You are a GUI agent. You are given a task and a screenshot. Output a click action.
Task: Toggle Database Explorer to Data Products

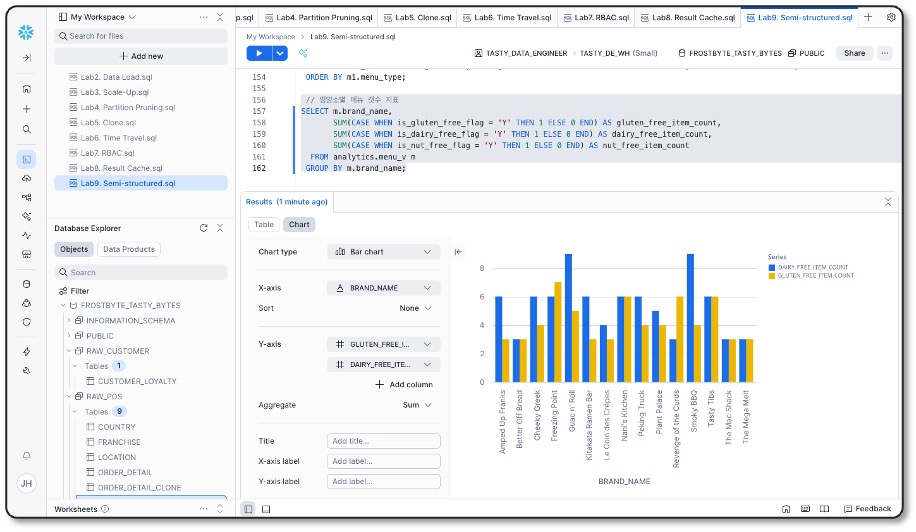tap(129, 249)
